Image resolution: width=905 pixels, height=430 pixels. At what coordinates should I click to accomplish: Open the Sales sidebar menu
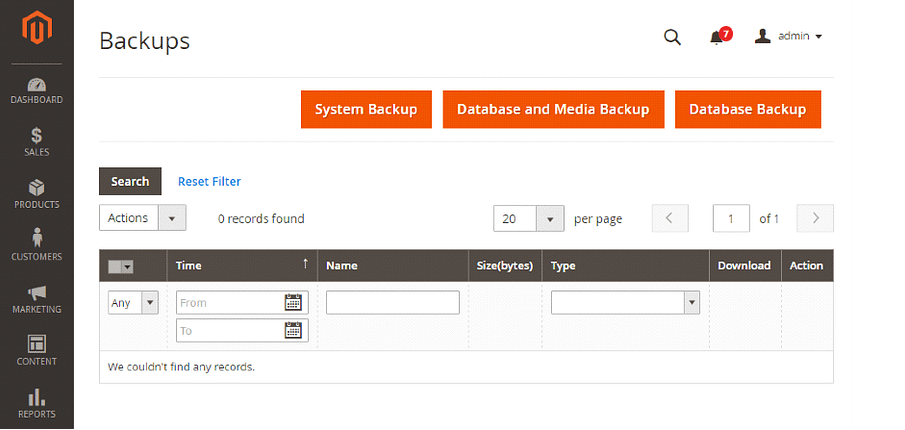tap(36, 142)
